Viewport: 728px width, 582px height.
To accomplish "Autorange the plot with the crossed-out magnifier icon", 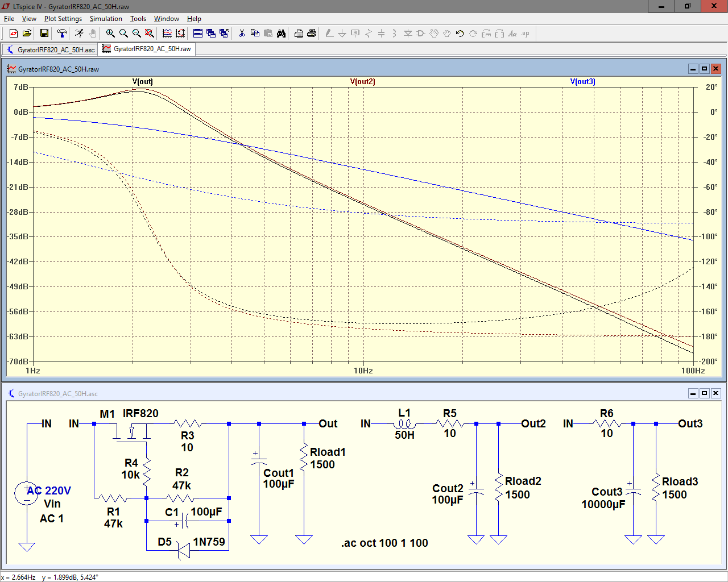I will click(150, 34).
